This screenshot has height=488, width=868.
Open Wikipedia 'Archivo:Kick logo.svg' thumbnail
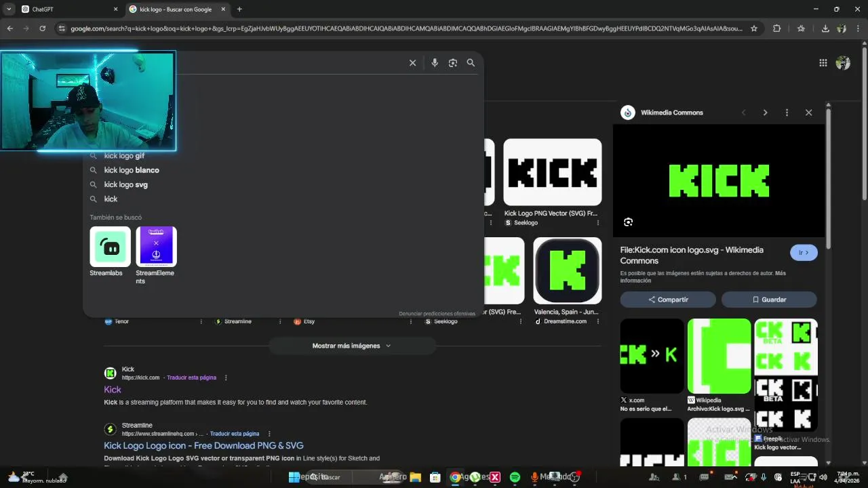[719, 356]
